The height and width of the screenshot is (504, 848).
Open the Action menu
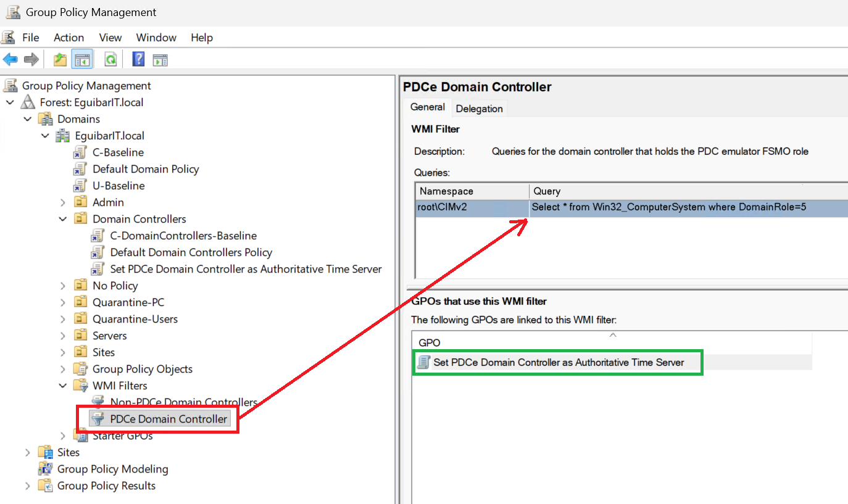coord(69,38)
